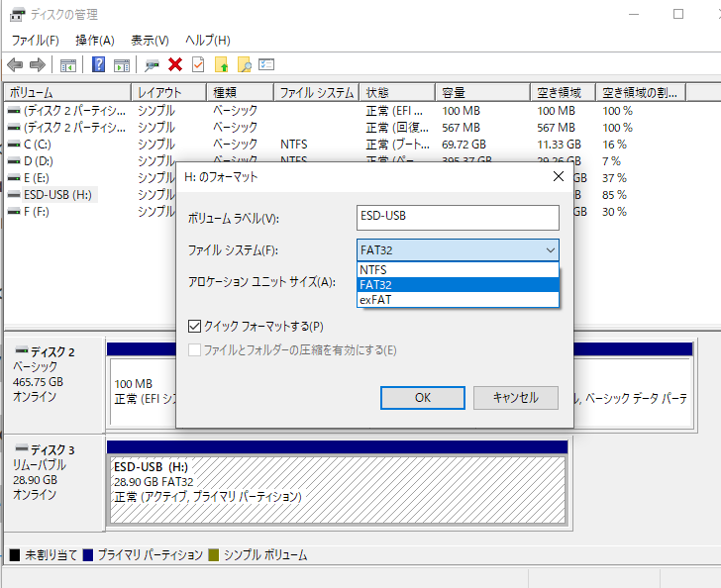
Task: Click the folder search magnifier icon
Action: [x=245, y=64]
